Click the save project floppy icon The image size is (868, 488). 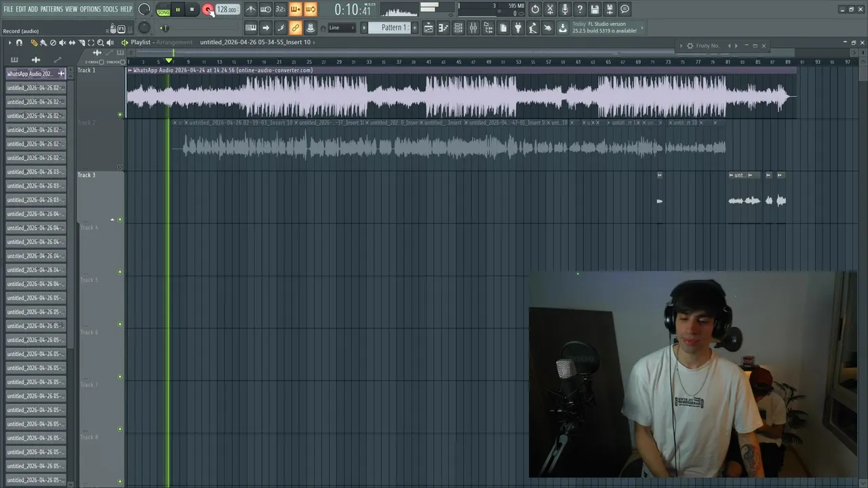[595, 9]
